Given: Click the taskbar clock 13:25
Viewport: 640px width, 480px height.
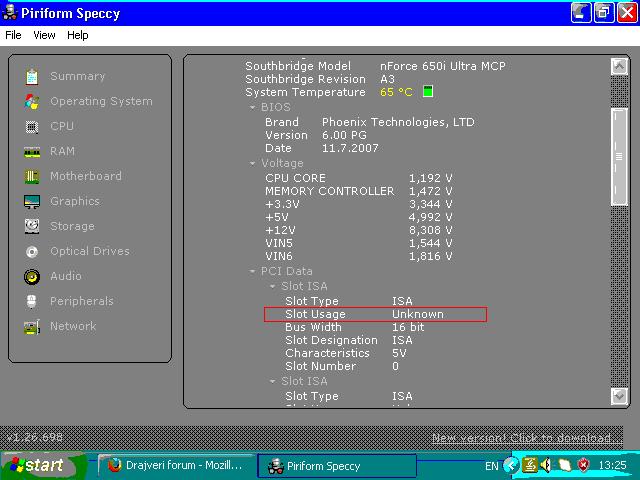Looking at the screenshot, I should pos(612,465).
